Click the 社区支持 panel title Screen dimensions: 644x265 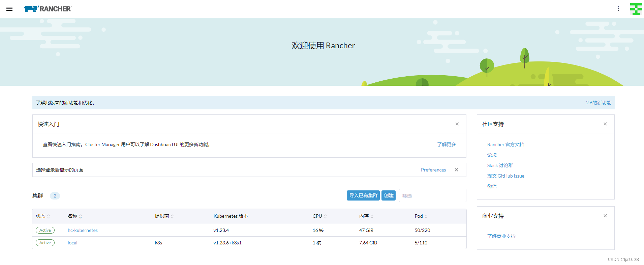point(493,124)
